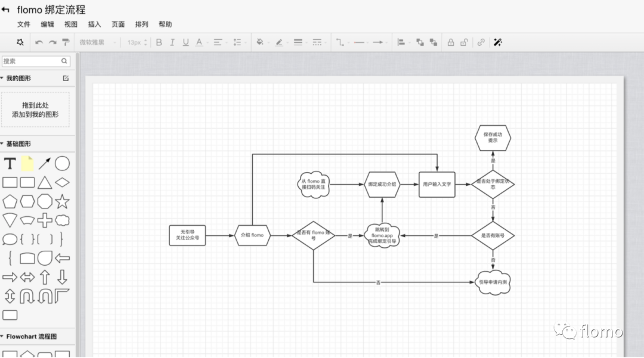Activate the format painter tool

66,42
